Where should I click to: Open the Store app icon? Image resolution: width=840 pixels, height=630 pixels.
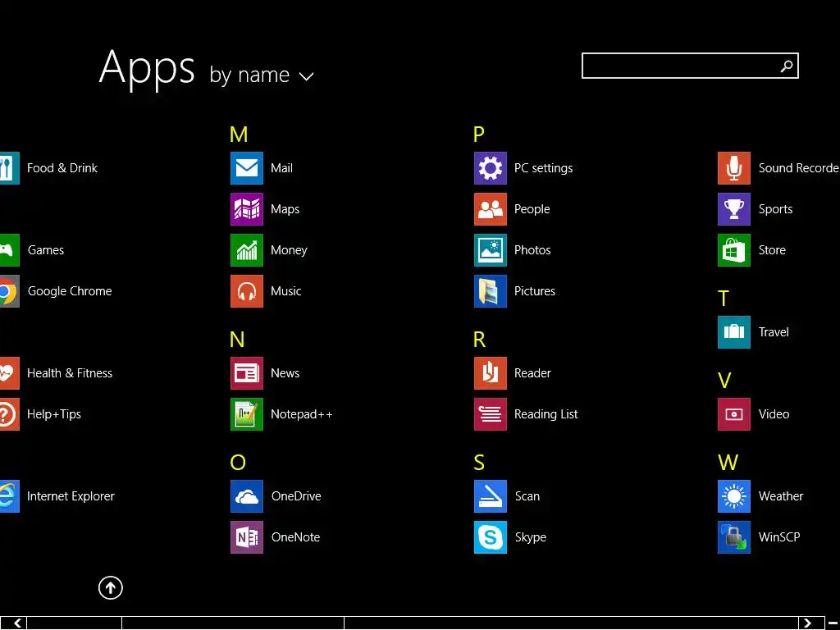point(734,250)
